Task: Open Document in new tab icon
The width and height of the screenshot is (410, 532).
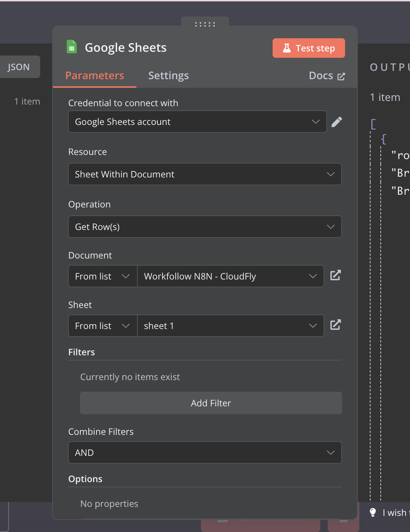Action: pyautogui.click(x=335, y=275)
